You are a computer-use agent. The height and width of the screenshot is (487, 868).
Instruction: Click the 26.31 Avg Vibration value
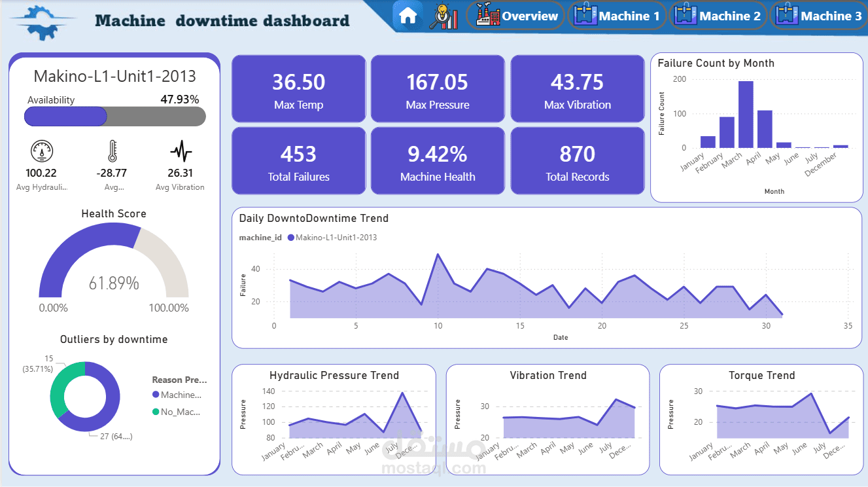tap(180, 173)
